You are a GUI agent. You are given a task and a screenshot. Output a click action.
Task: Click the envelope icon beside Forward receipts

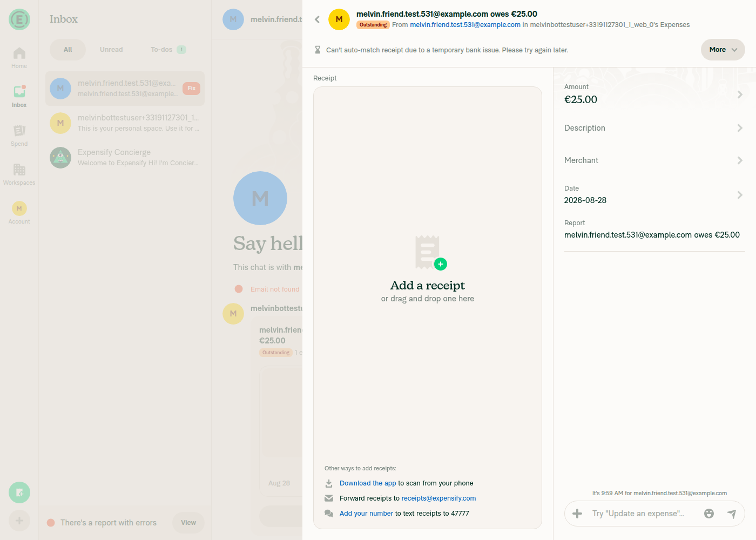[329, 498]
